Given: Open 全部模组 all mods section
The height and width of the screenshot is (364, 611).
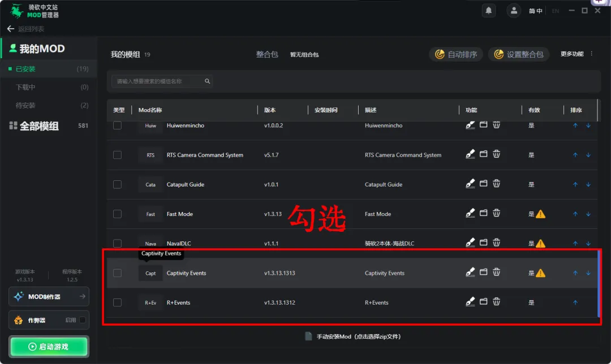Looking at the screenshot, I should pyautogui.click(x=49, y=125).
